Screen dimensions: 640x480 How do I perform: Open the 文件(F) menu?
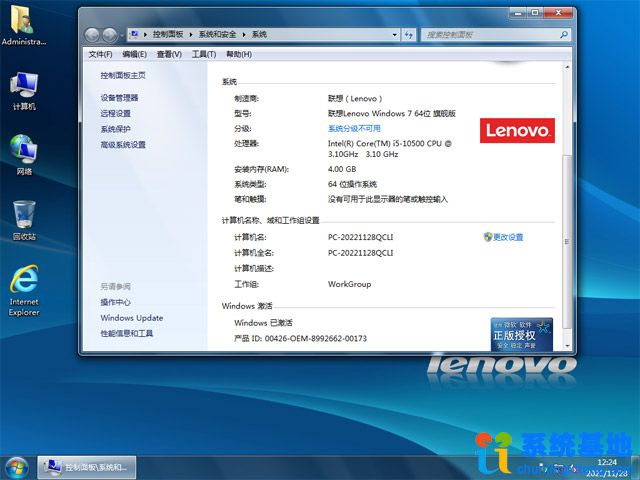tap(100, 54)
